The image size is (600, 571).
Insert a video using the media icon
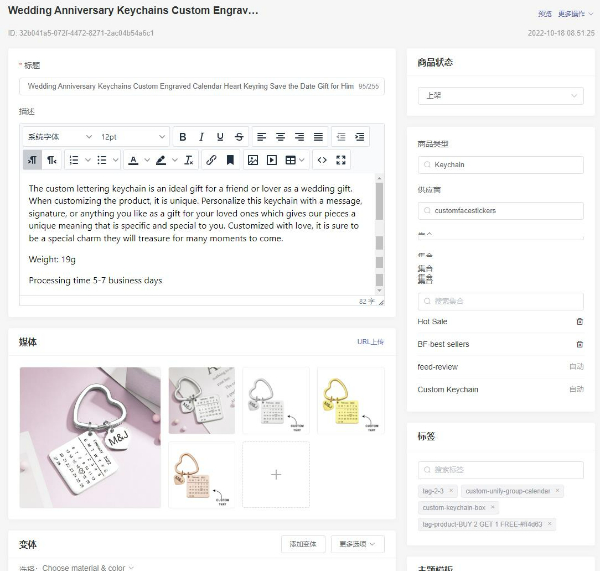pyautogui.click(x=271, y=160)
